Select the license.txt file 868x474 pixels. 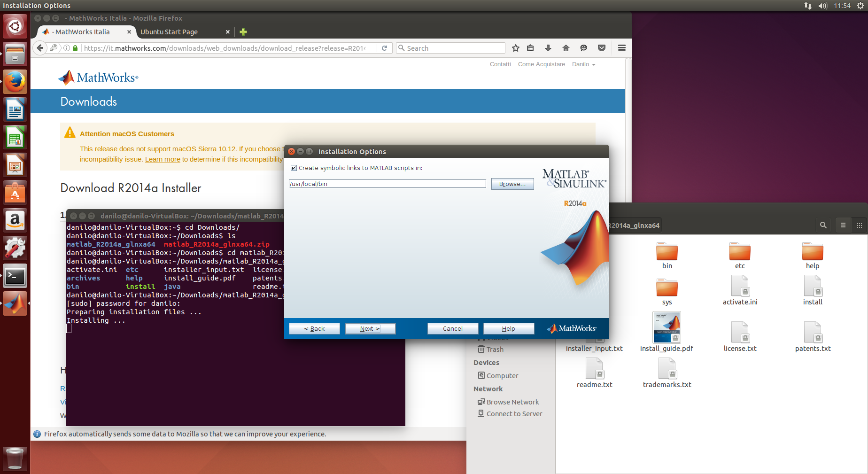tap(740, 336)
